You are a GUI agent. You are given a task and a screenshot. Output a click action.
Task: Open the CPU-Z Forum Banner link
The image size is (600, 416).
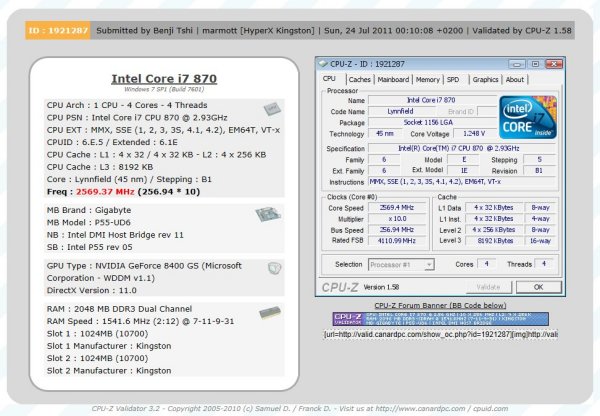(440, 305)
